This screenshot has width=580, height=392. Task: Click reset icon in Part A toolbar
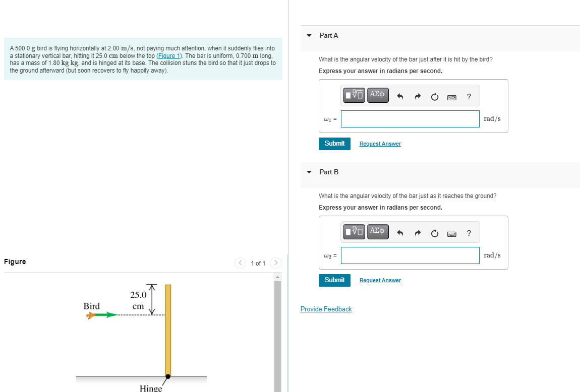pyautogui.click(x=435, y=97)
